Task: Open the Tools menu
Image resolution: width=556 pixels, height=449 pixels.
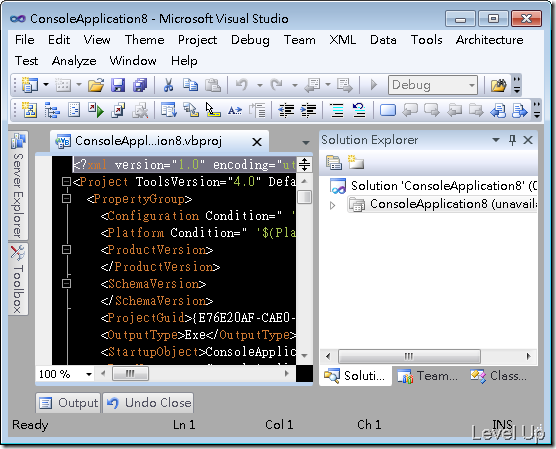Action: [426, 40]
